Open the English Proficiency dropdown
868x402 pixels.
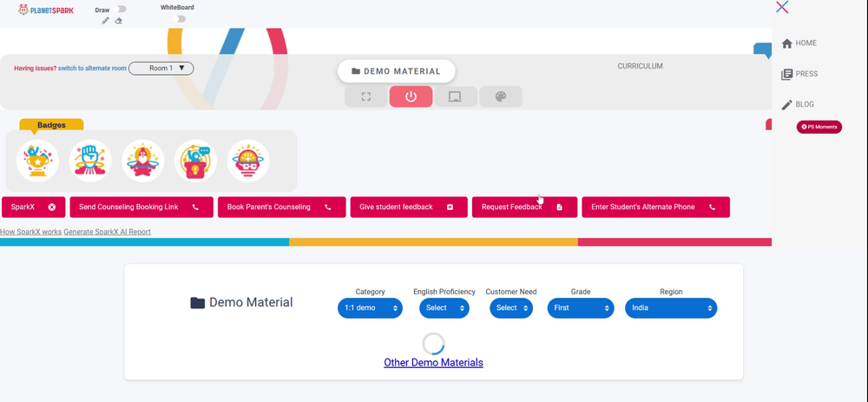(x=444, y=308)
